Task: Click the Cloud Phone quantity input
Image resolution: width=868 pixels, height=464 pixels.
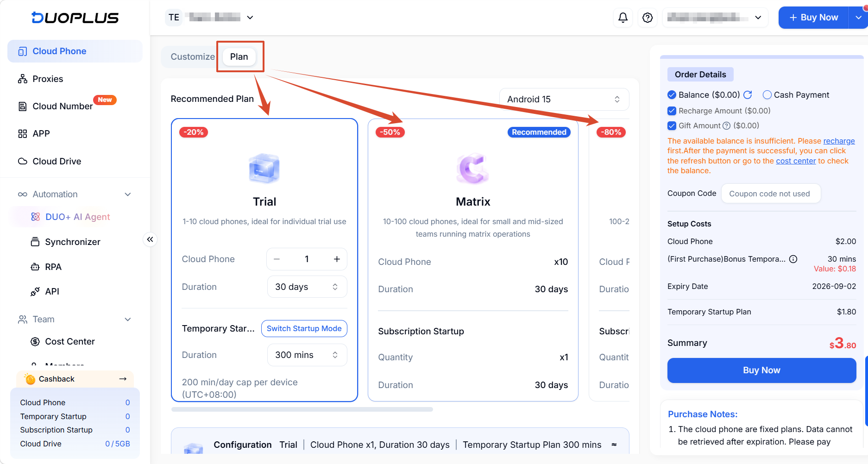Action: (307, 259)
